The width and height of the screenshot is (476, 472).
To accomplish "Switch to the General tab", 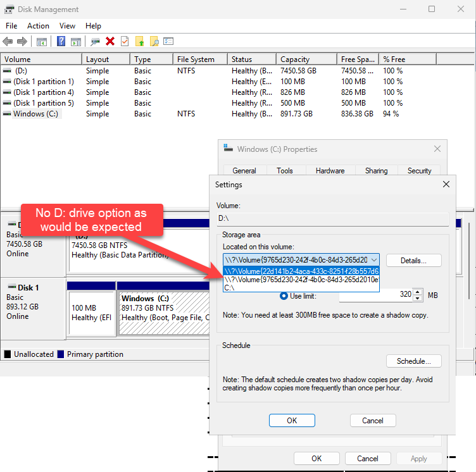I will 244,171.
